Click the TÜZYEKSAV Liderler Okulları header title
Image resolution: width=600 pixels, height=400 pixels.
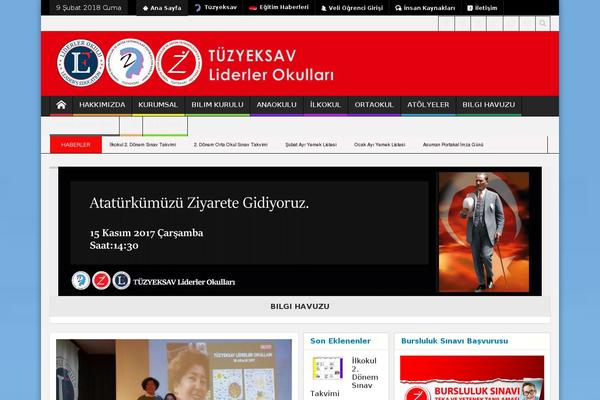point(271,65)
